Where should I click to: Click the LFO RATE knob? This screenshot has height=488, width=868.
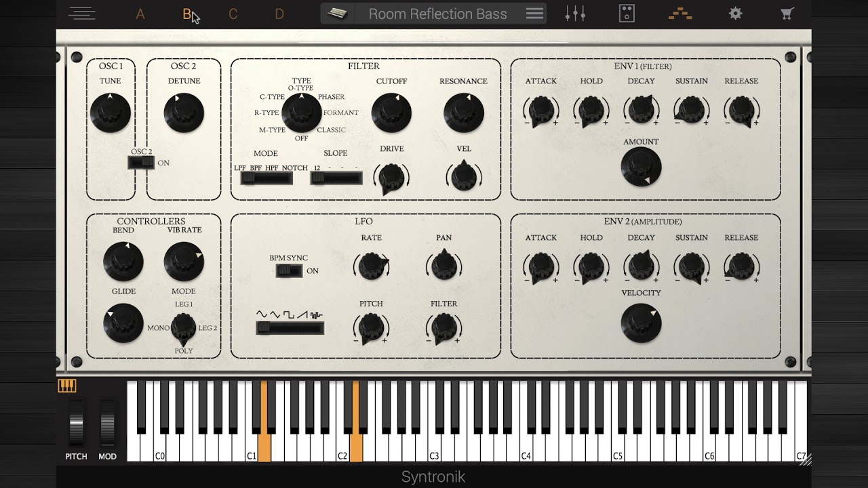tap(372, 266)
